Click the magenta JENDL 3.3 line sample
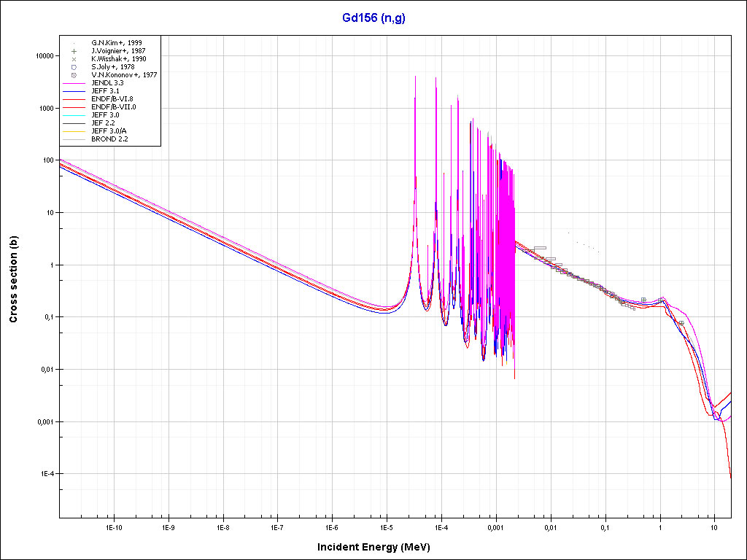This screenshot has height=560, width=747. click(74, 83)
